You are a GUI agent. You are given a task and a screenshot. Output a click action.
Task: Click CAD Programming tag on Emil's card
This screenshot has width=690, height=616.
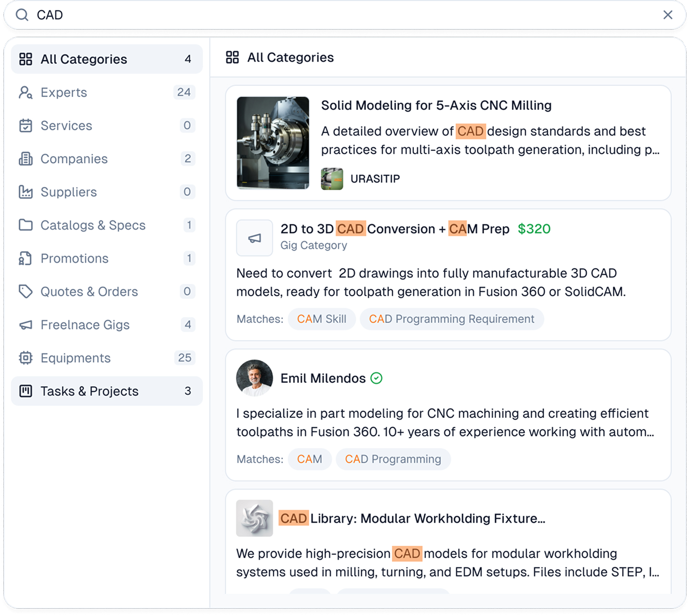click(393, 459)
